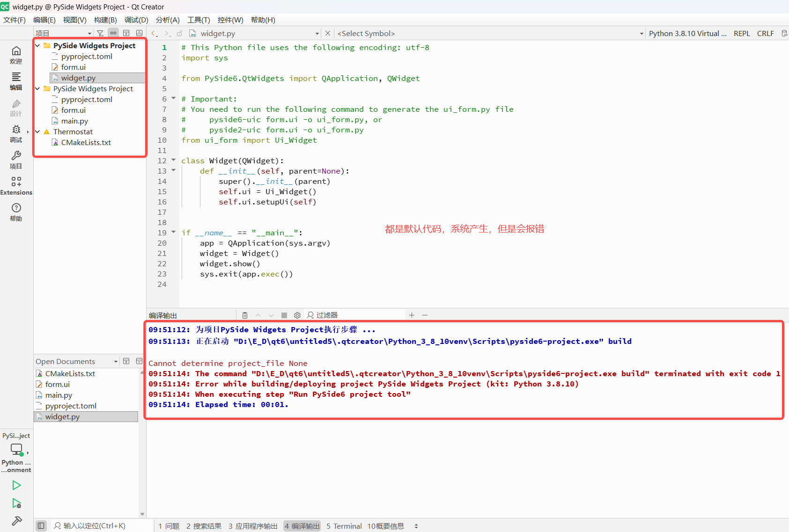Clear compile output with the trash icon
The height and width of the screenshot is (532, 789).
[245, 315]
